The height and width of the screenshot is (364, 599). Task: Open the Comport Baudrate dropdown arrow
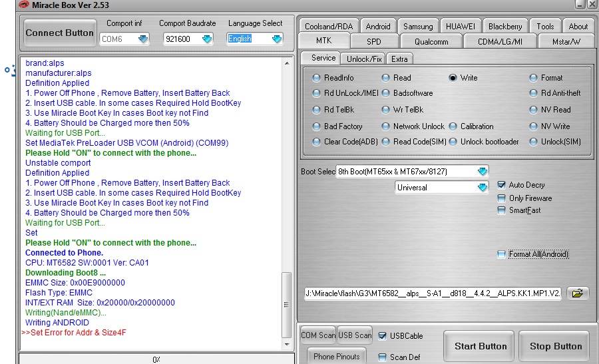pyautogui.click(x=207, y=39)
